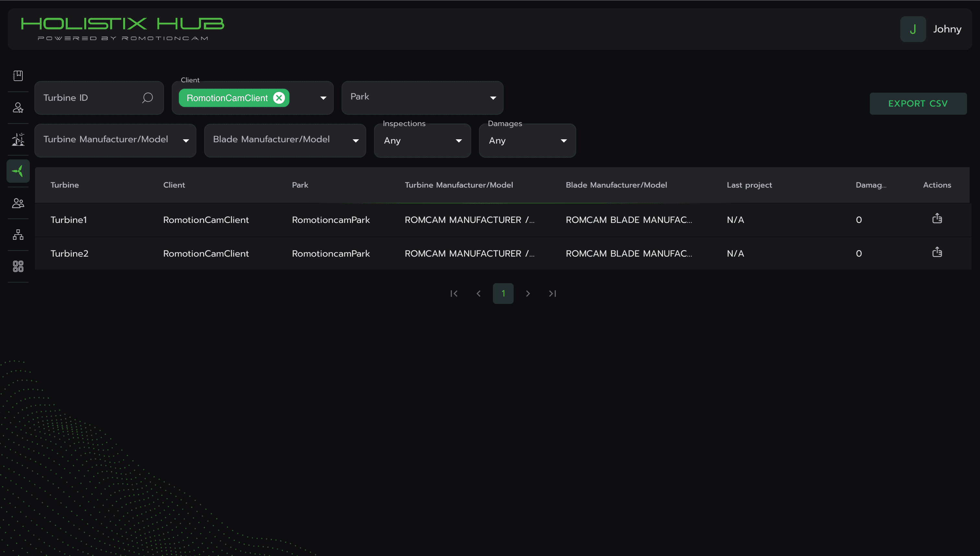Click the export action icon for Turbine2
This screenshot has height=556, width=980.
[937, 252]
